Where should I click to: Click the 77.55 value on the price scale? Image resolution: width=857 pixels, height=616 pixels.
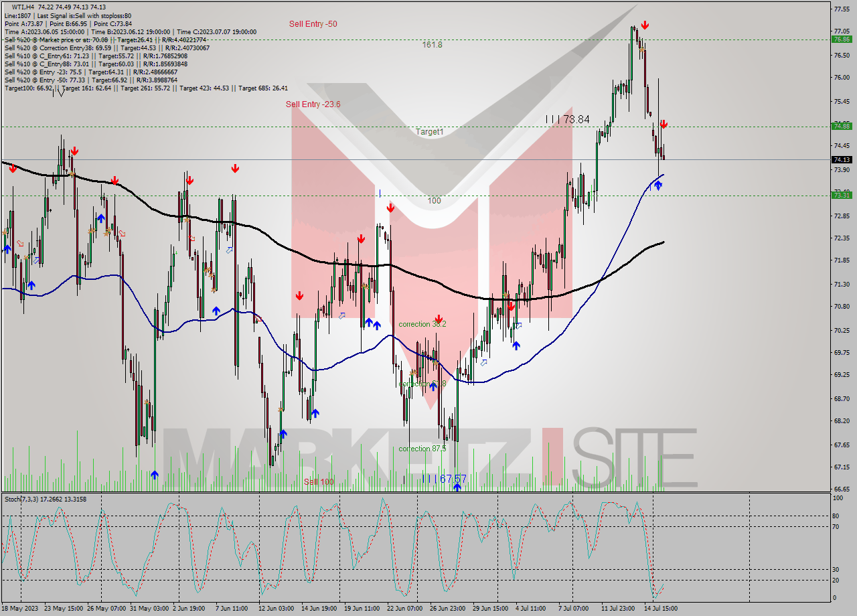pyautogui.click(x=841, y=9)
